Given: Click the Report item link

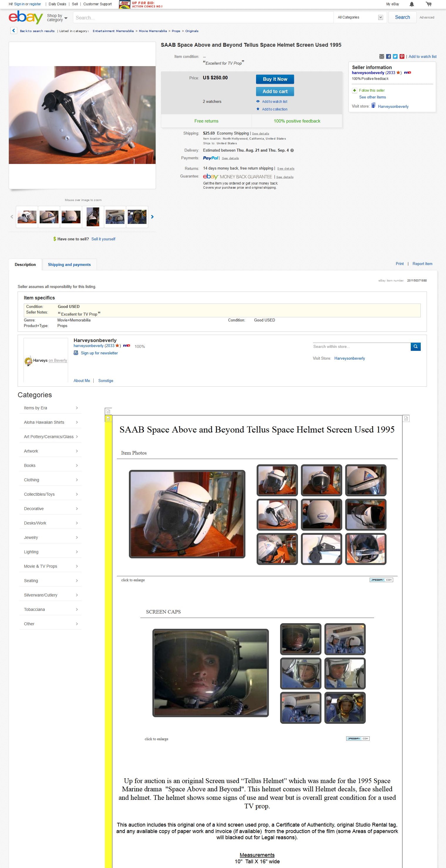Looking at the screenshot, I should pos(422,264).
